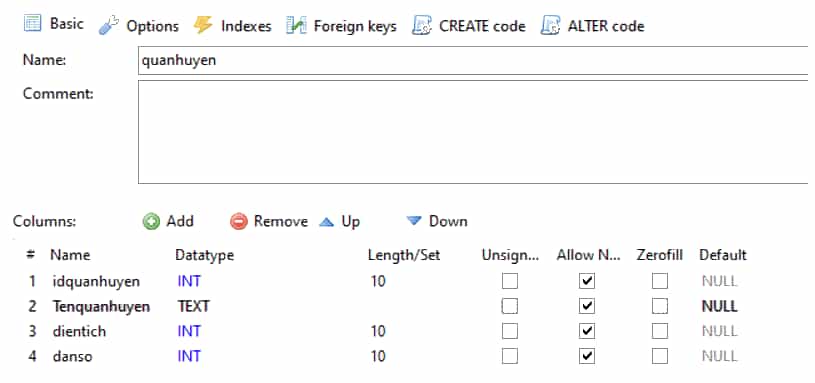Screen dimensions: 815x383
Task: Click row number 2
Action: [x=32, y=307]
